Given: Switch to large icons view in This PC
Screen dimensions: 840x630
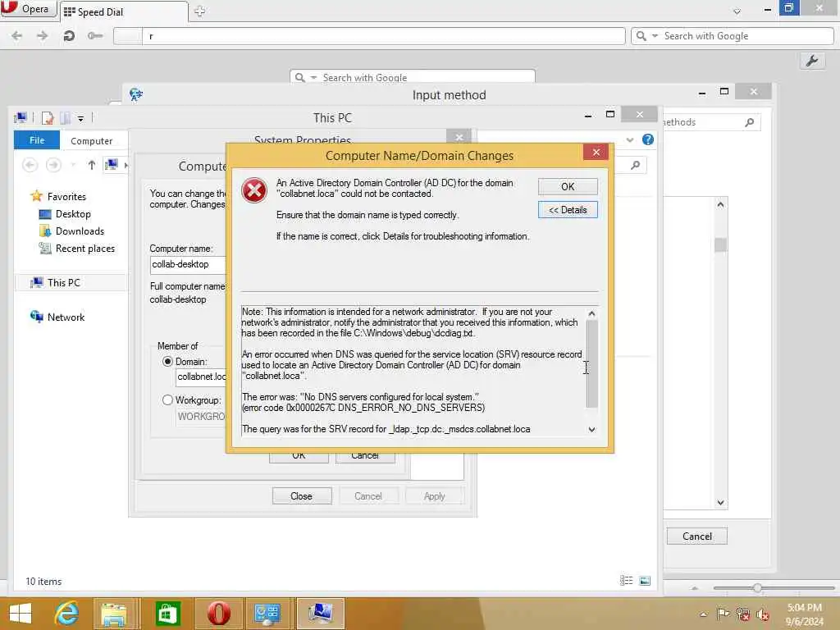Looking at the screenshot, I should (645, 581).
